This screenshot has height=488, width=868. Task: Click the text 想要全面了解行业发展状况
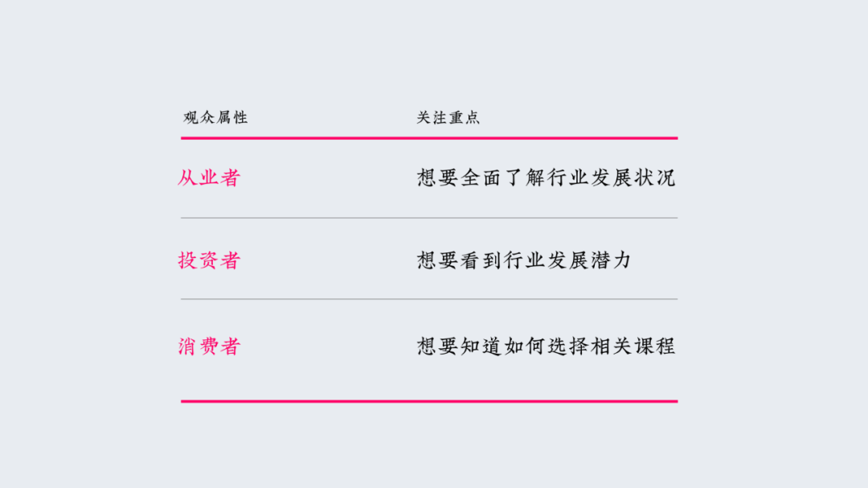pos(546,178)
